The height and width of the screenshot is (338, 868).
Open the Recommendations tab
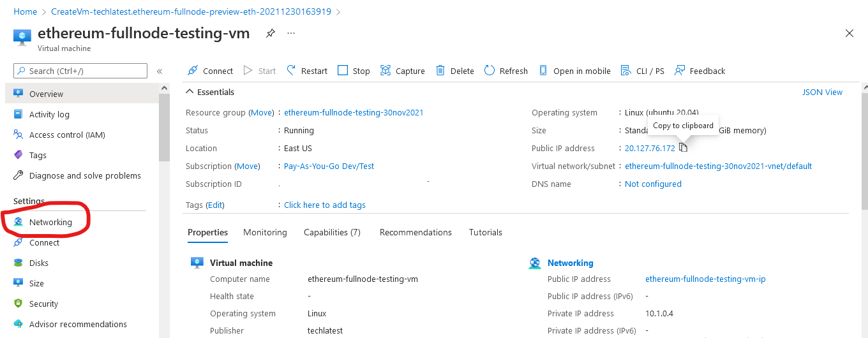pos(415,232)
